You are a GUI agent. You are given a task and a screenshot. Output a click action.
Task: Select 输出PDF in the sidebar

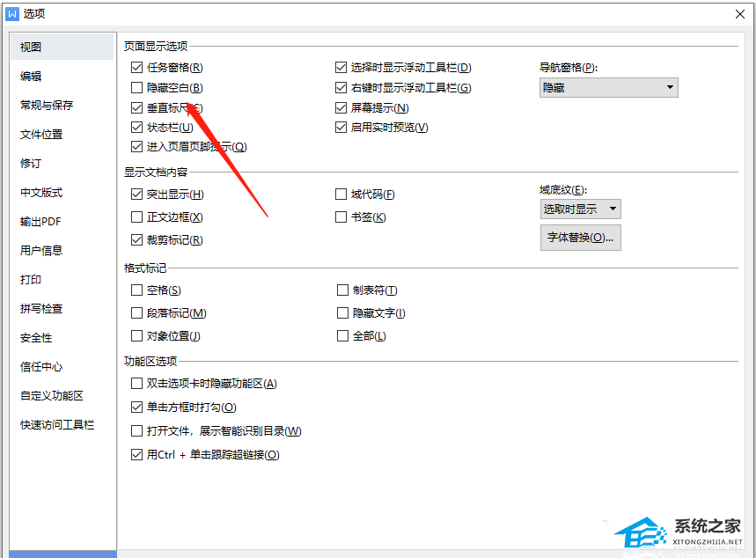[41, 222]
